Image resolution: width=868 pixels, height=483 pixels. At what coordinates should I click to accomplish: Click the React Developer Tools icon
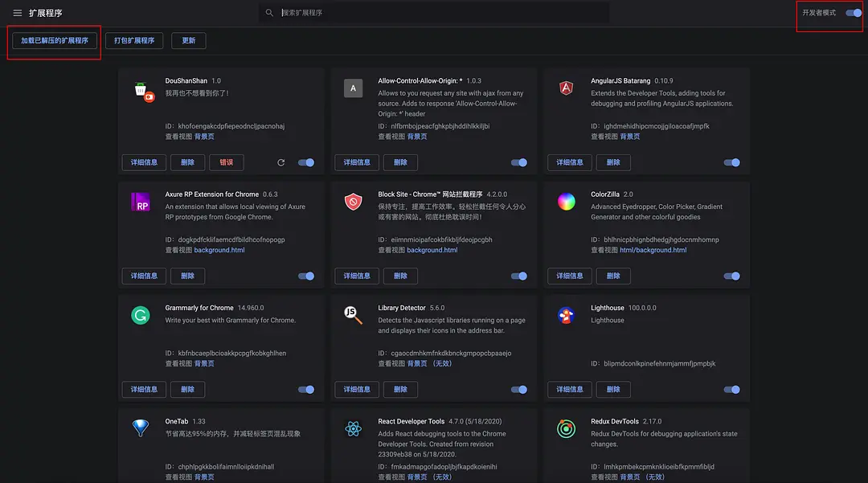click(353, 429)
